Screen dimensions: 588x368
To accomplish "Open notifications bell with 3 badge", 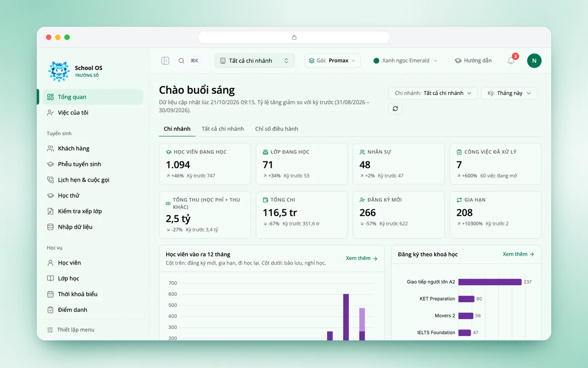I will (x=511, y=60).
